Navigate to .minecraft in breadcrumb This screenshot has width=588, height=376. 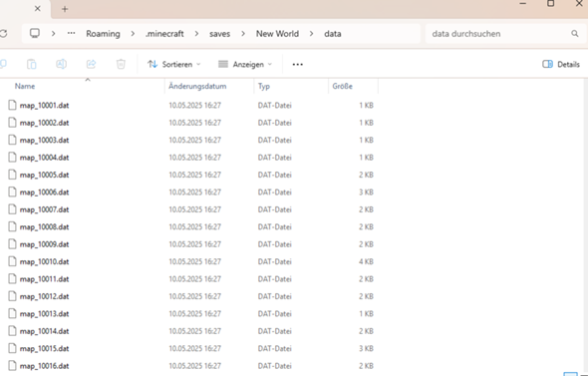[x=164, y=34]
